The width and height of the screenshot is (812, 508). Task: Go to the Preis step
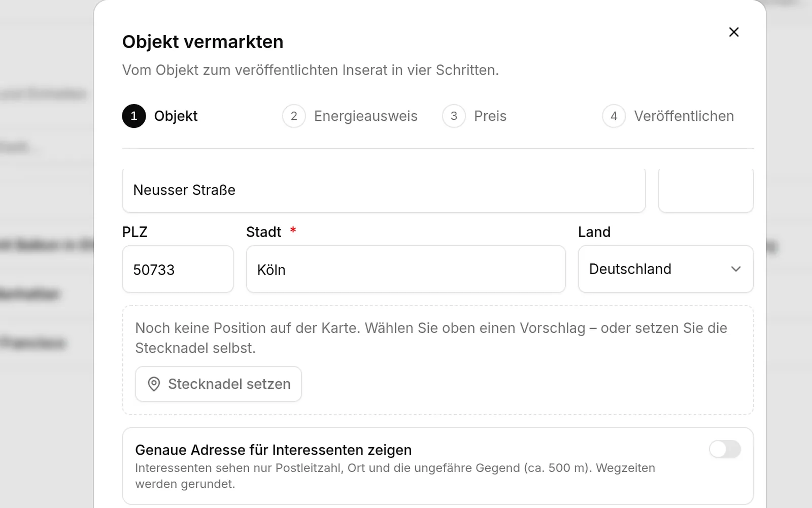[490, 116]
